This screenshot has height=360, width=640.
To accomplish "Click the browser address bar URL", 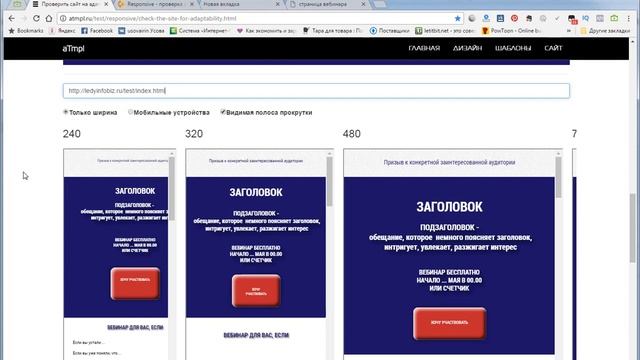I will click(x=152, y=18).
